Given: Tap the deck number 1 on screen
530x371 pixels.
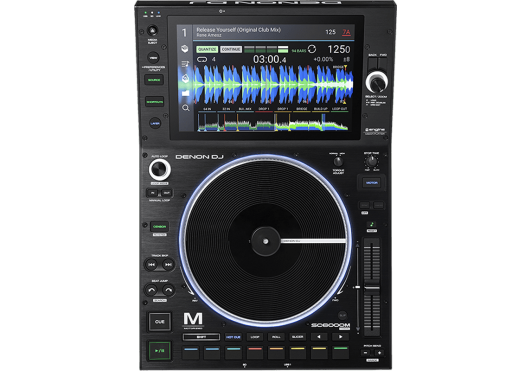Looking at the screenshot, I should pos(184,33).
